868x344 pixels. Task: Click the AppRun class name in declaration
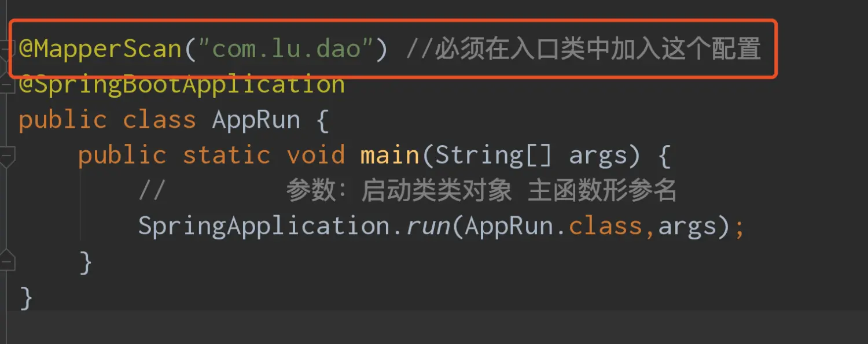pos(256,120)
